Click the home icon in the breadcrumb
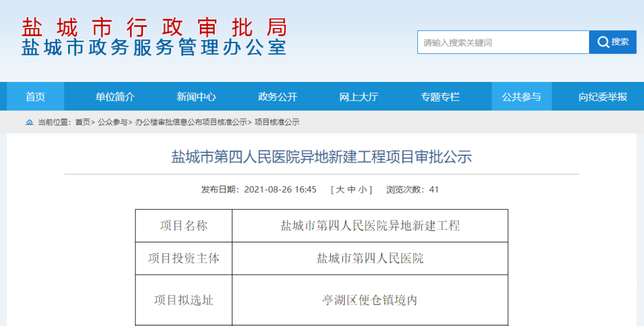 [x=29, y=122]
